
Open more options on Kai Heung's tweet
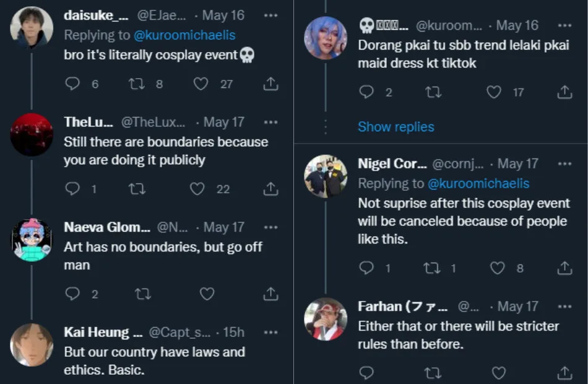pos(270,333)
